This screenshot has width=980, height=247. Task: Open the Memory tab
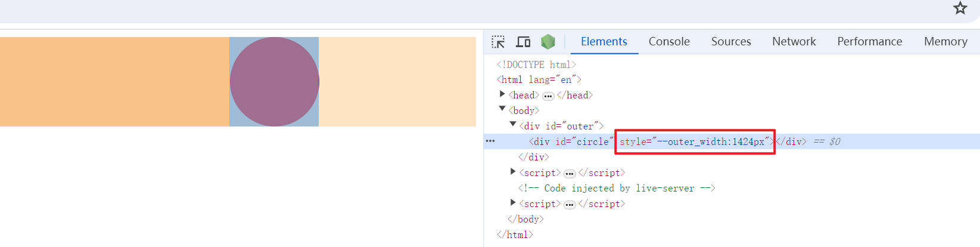pos(945,41)
